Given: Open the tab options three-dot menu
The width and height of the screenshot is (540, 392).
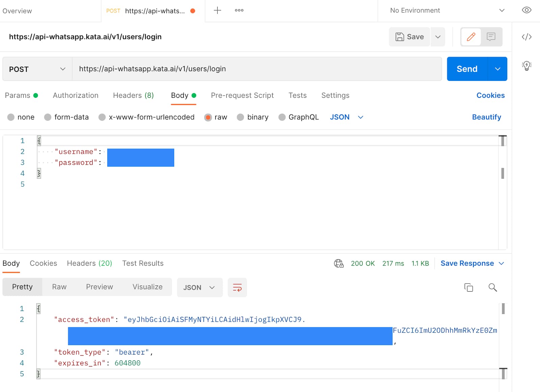Looking at the screenshot, I should 239,10.
